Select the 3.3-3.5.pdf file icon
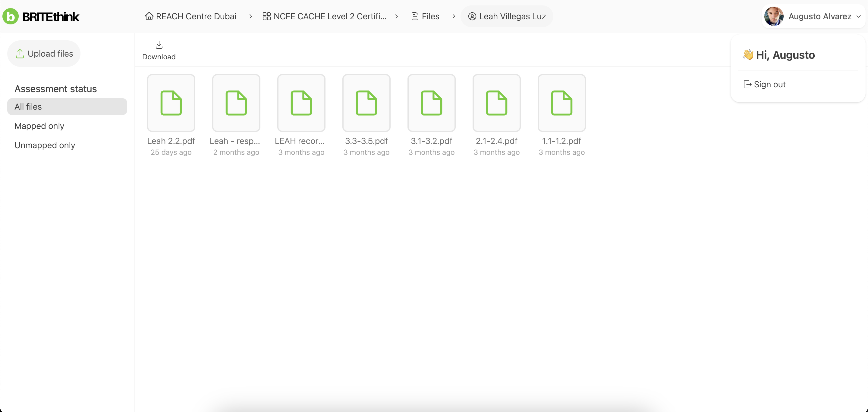868x412 pixels. tap(366, 103)
